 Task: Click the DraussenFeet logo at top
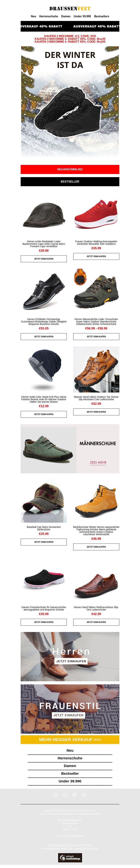point(70,8)
